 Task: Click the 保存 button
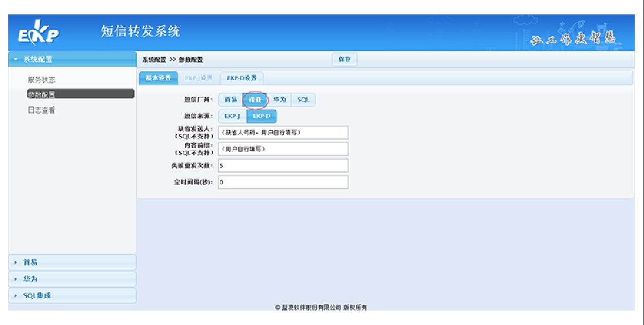click(x=344, y=60)
